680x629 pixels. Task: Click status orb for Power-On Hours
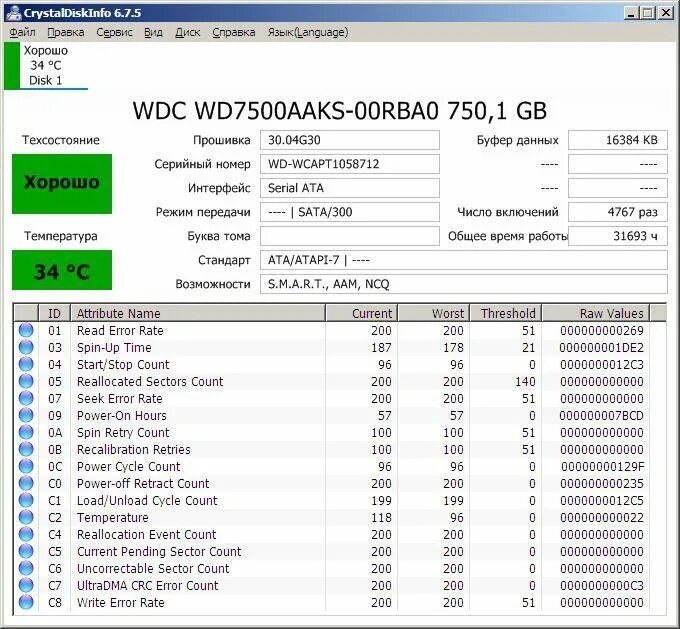pos(26,416)
